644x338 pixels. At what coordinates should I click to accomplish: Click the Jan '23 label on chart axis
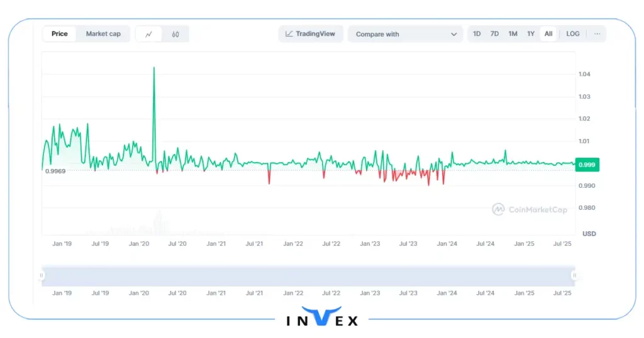(370, 244)
